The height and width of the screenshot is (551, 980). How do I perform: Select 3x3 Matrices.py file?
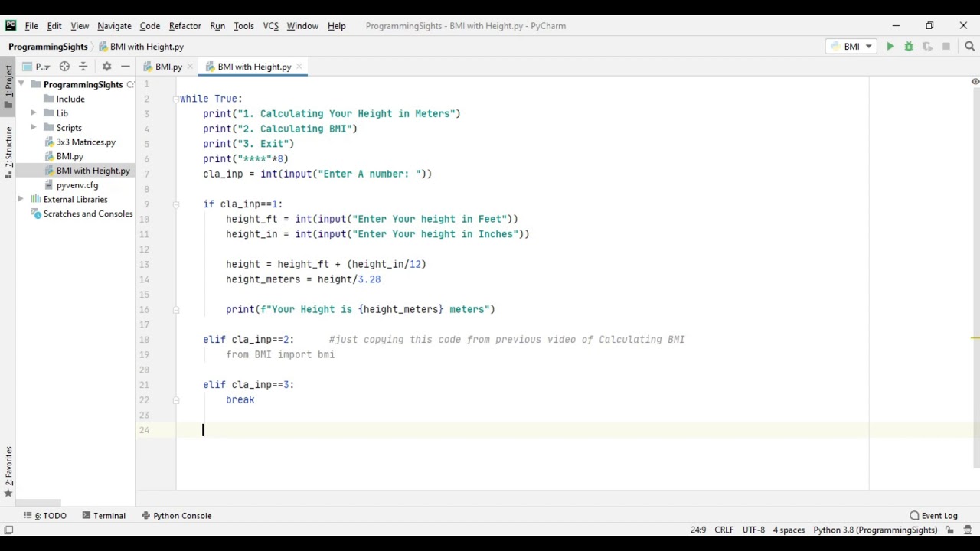86,142
